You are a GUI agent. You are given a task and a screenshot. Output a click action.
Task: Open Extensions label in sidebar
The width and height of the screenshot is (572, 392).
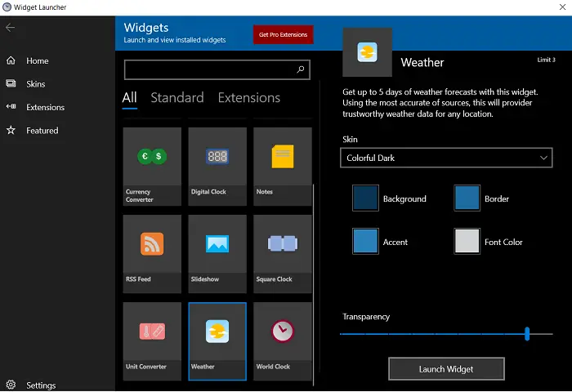click(x=45, y=107)
